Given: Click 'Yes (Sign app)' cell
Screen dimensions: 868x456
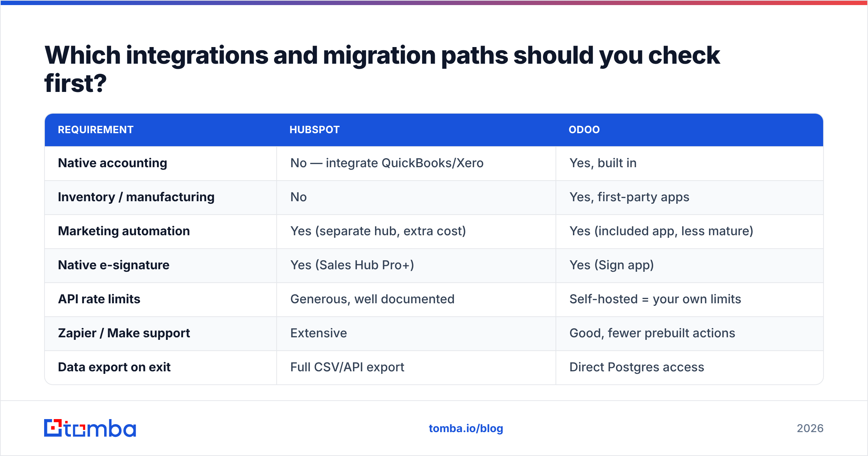Looking at the screenshot, I should [612, 265].
